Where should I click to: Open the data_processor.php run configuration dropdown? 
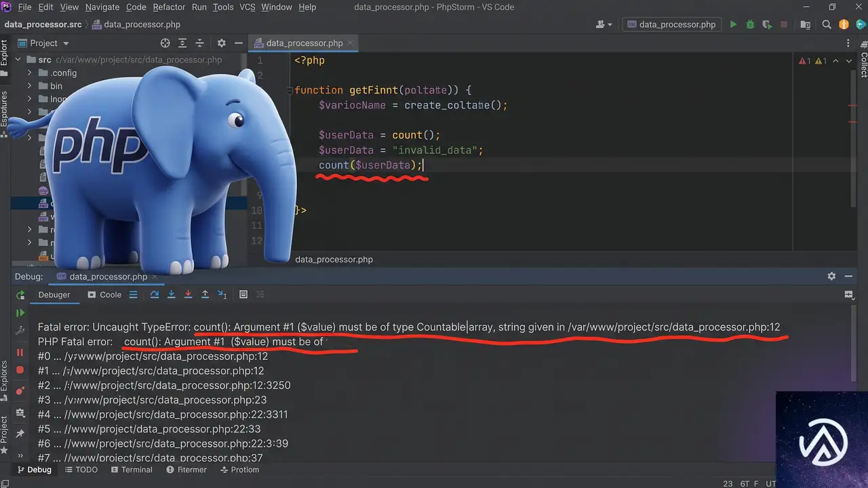[671, 24]
